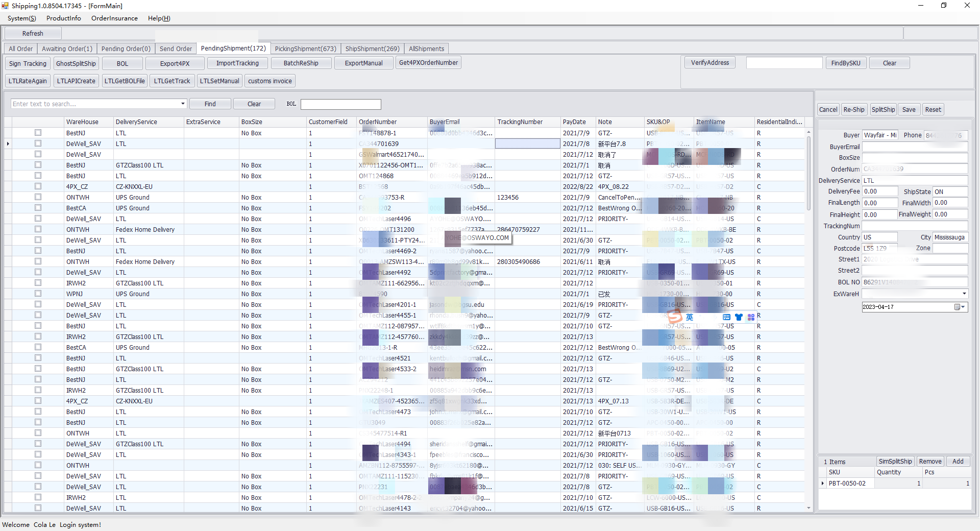Focus the BOL search input field
Image resolution: width=980 pixels, height=531 pixels.
click(341, 104)
